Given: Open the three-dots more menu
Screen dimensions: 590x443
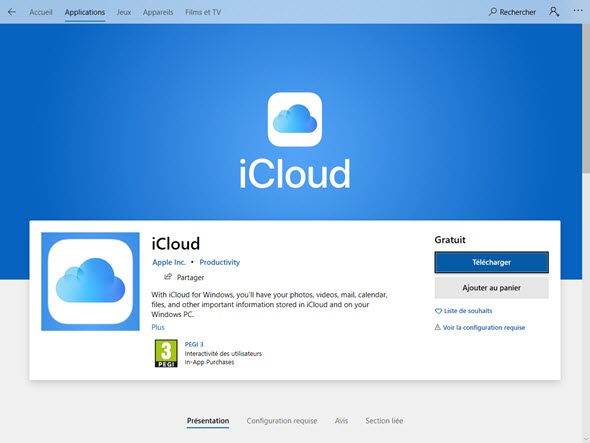Looking at the screenshot, I should click(578, 11).
